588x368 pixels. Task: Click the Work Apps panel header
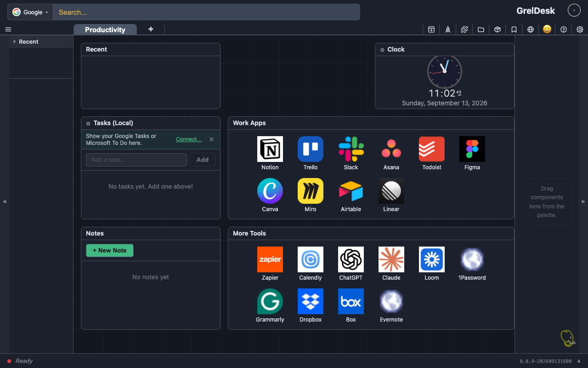point(371,123)
